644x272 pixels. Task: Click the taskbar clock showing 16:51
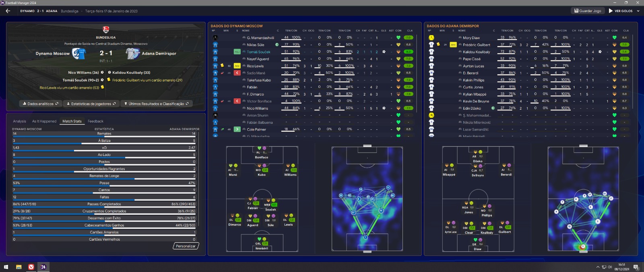click(622, 267)
